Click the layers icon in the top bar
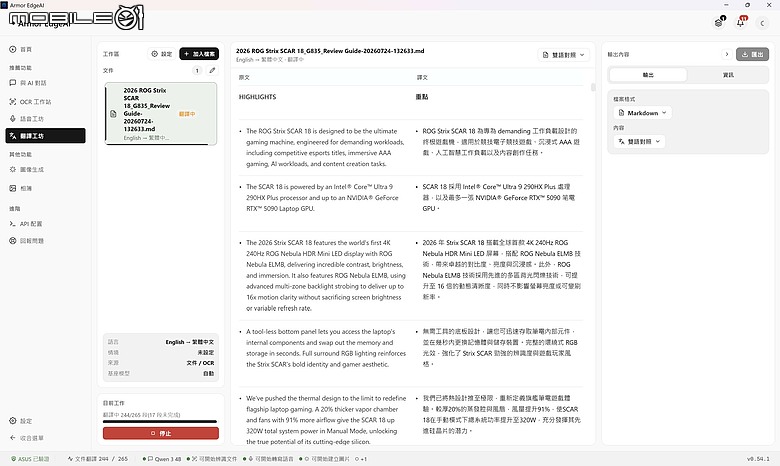The image size is (780, 466). [718, 23]
